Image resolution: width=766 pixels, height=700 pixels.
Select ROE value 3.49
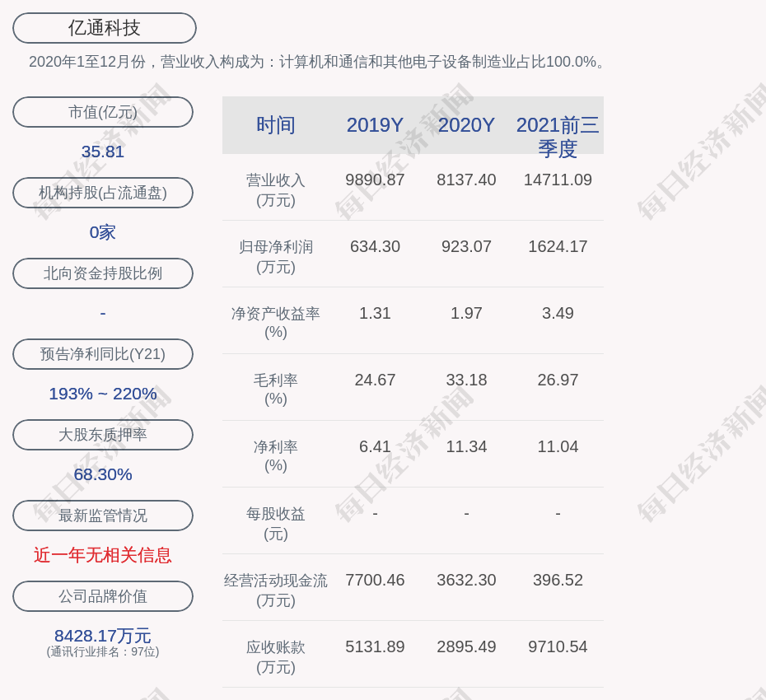558,313
